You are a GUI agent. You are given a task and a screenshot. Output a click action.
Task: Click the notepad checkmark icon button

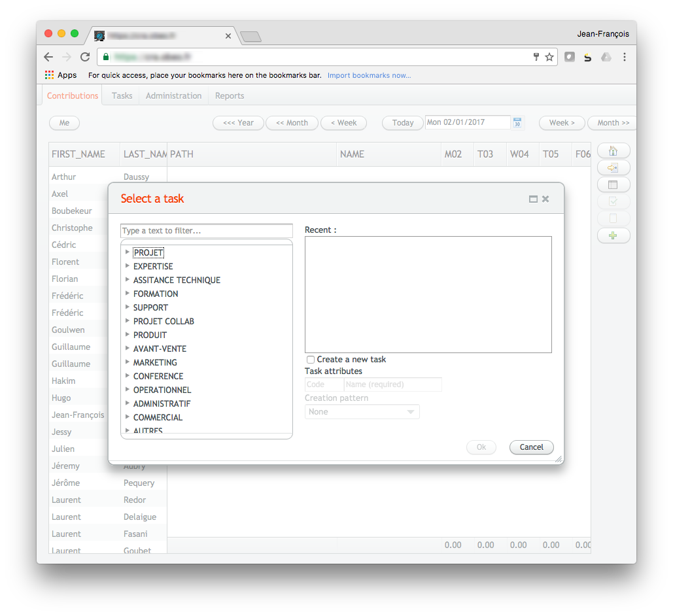pos(613,201)
